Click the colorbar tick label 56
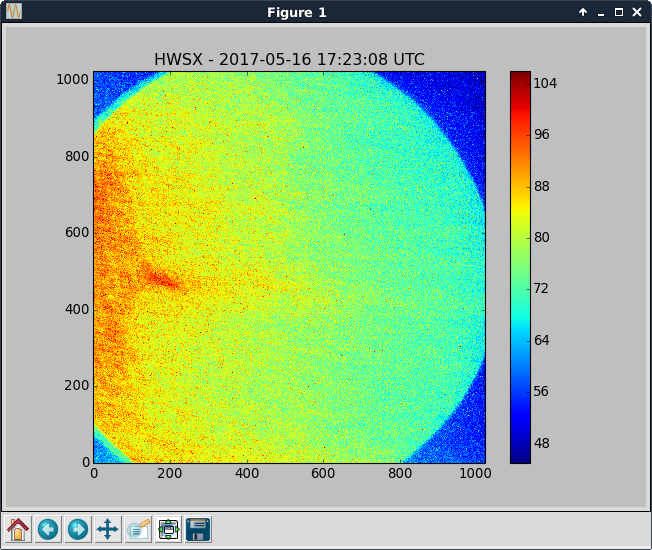 (541, 391)
